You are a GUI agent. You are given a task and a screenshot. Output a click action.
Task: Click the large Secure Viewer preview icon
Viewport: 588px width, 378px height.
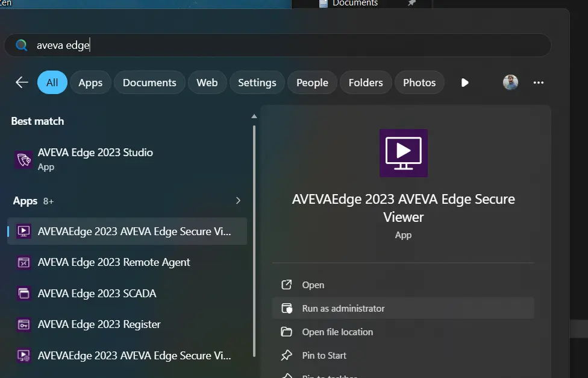coord(403,153)
